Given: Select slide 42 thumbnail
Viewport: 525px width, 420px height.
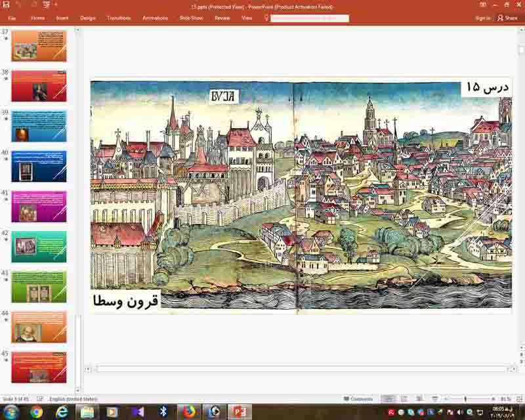Looking at the screenshot, I should (x=39, y=247).
